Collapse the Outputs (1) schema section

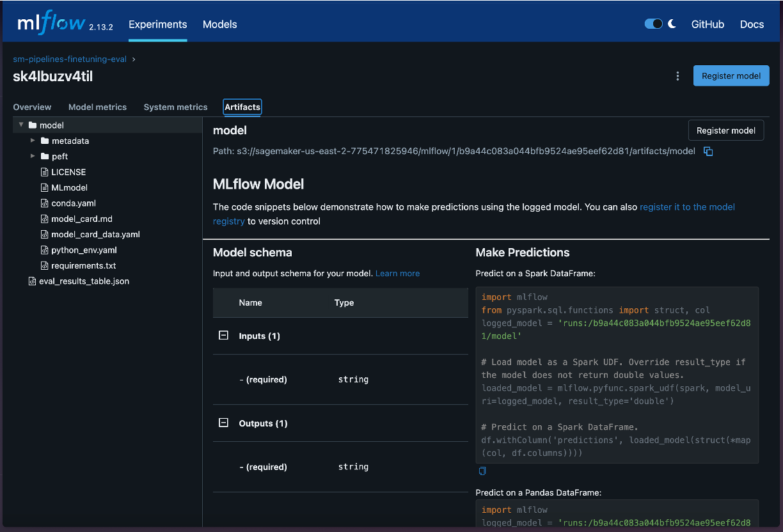(223, 423)
